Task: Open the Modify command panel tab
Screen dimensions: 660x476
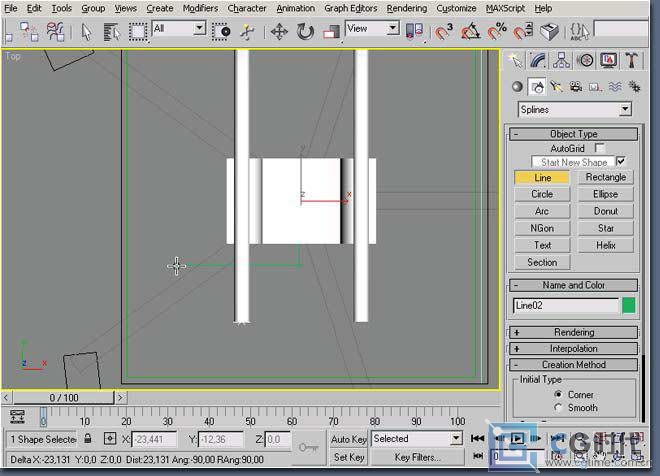Action: 538,61
